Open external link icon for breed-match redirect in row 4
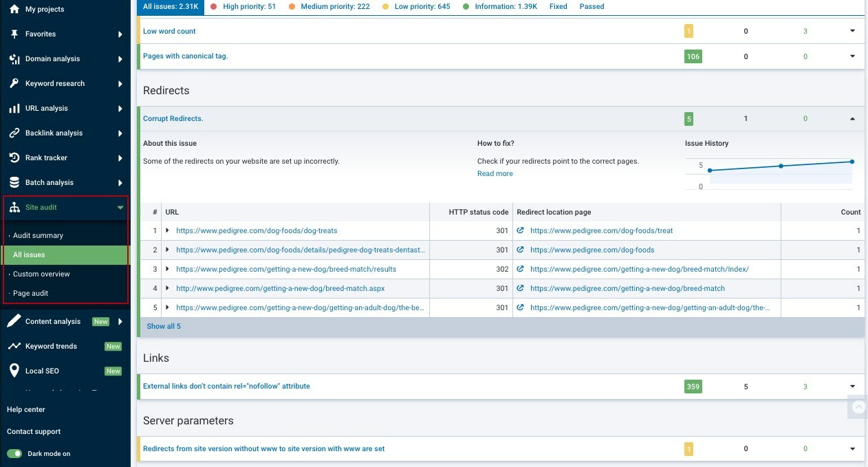 521,288
